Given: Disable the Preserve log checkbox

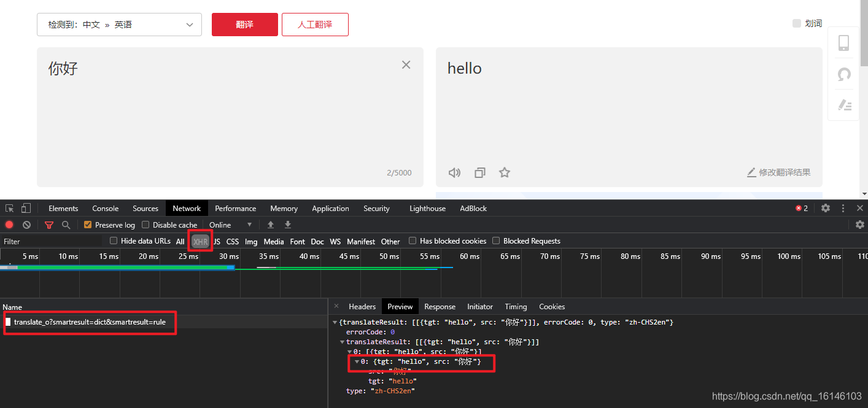Looking at the screenshot, I should 88,225.
